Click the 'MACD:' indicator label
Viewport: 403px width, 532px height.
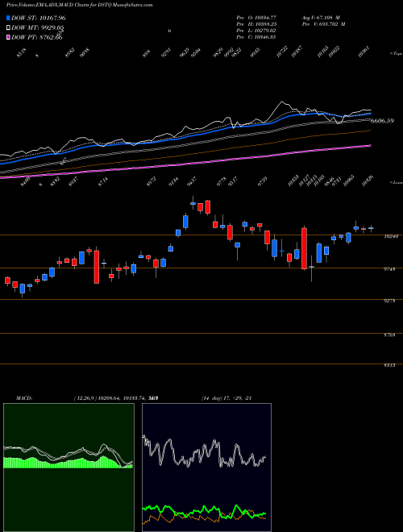click(23, 398)
